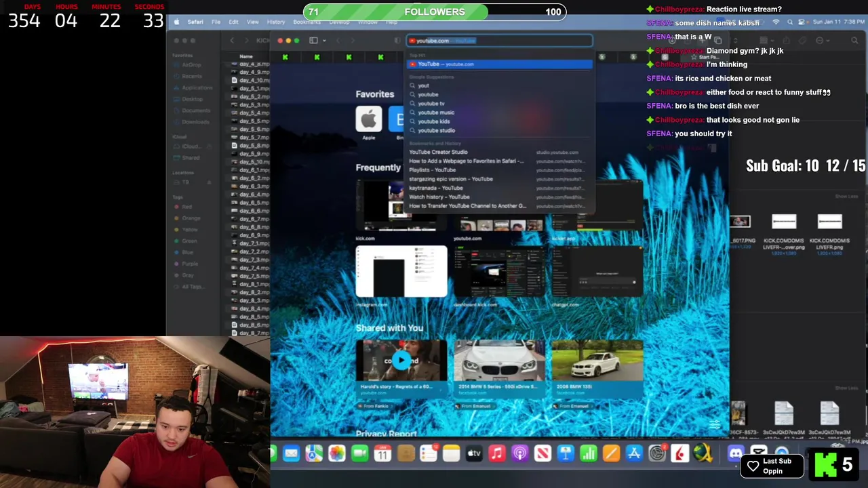The width and height of the screenshot is (868, 488).
Task: Launch the Apple TV app from the Dock
Action: (x=474, y=453)
